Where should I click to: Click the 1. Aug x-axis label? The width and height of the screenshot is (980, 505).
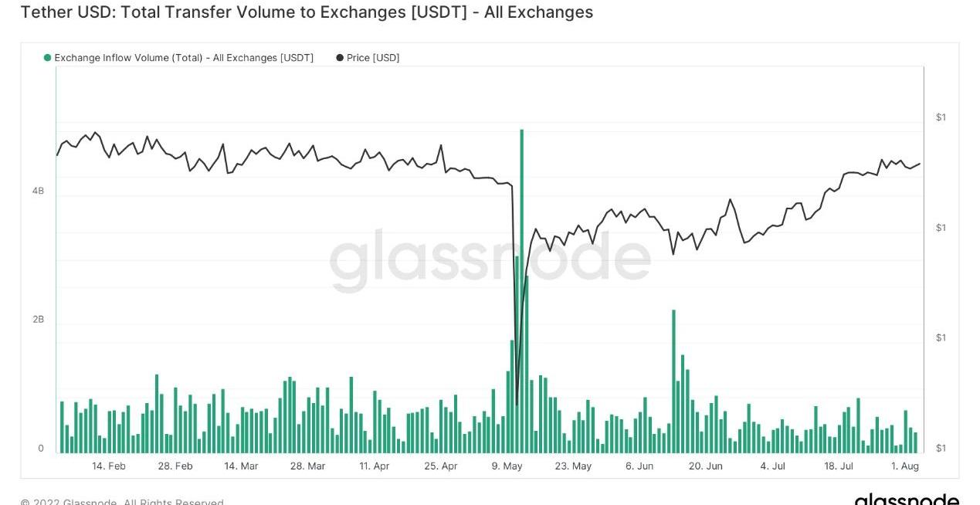[x=905, y=466]
